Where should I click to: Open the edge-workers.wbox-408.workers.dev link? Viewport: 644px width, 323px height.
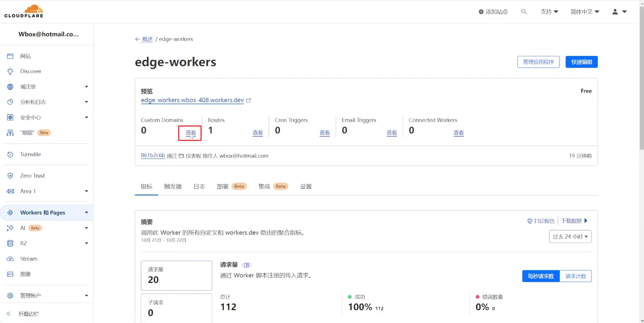(x=192, y=100)
